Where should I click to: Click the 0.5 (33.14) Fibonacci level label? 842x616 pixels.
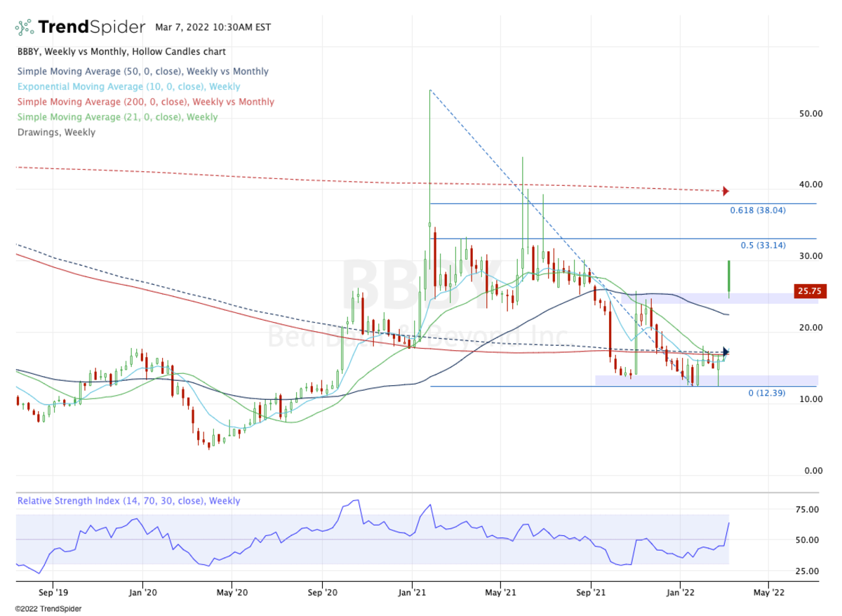763,246
